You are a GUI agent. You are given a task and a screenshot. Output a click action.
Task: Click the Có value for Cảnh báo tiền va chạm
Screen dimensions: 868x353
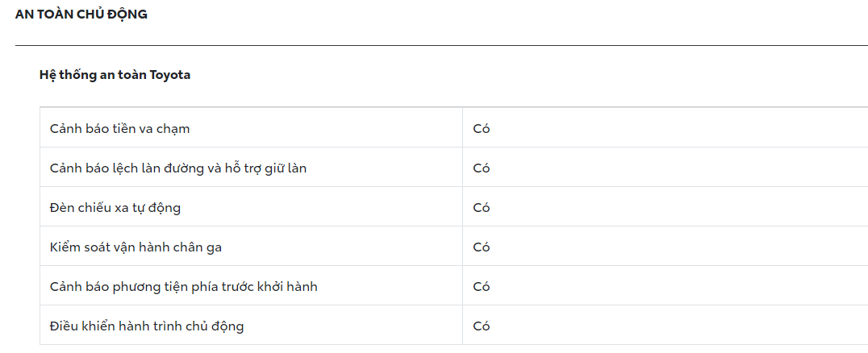point(482,129)
